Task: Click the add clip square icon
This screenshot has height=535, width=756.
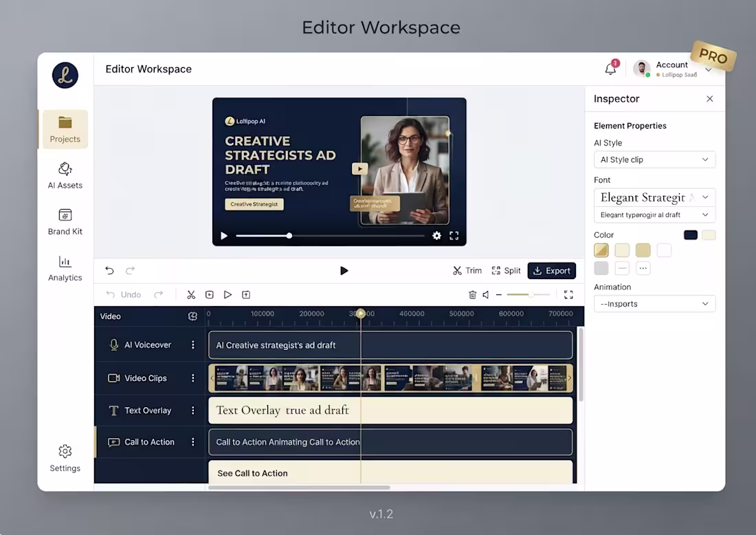Action: 209,295
